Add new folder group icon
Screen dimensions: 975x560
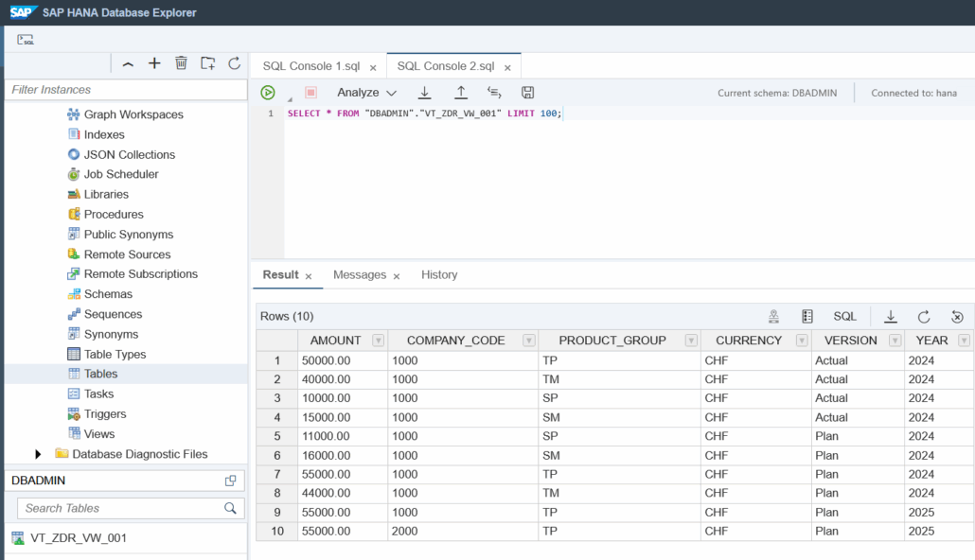coord(207,63)
